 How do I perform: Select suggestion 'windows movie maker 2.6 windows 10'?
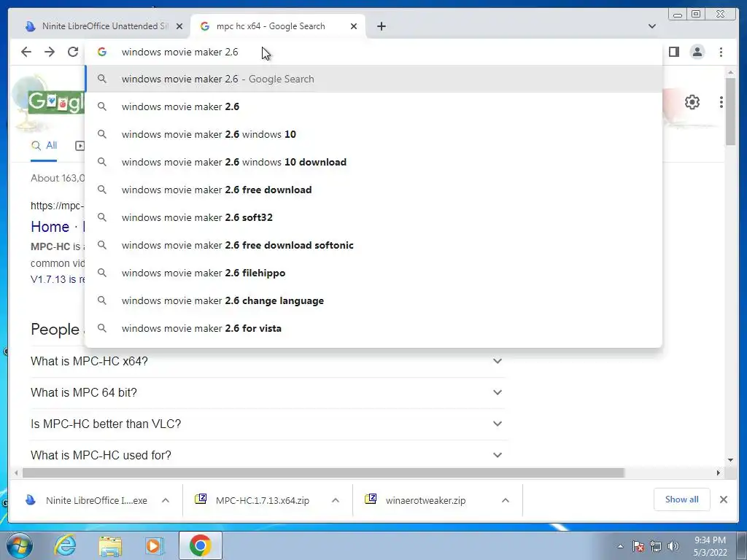(x=374, y=134)
